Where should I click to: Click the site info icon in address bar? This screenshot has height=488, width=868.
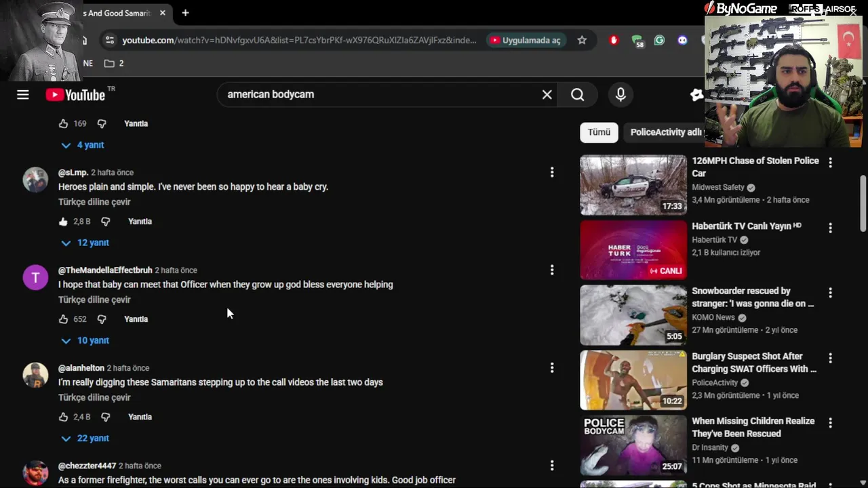(x=109, y=41)
